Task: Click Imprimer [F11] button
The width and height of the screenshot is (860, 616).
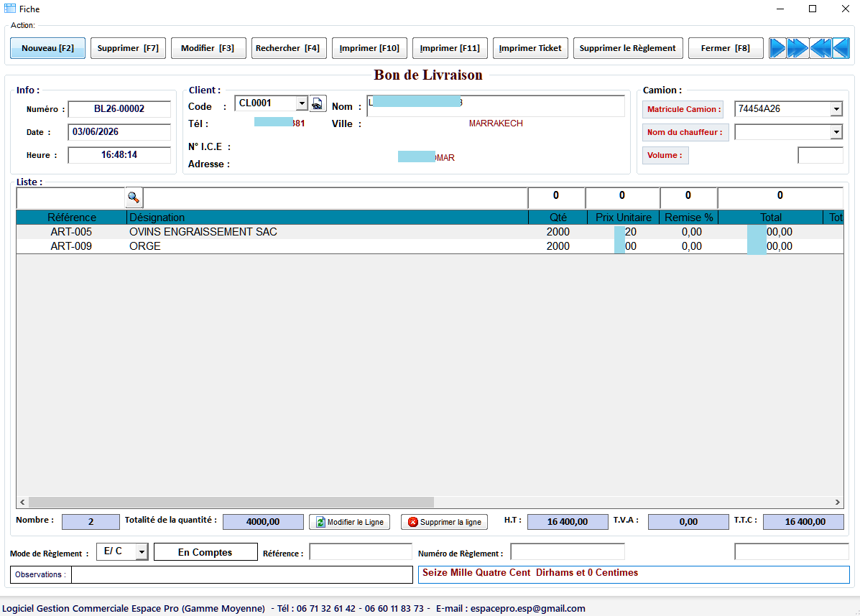Action: [x=450, y=48]
